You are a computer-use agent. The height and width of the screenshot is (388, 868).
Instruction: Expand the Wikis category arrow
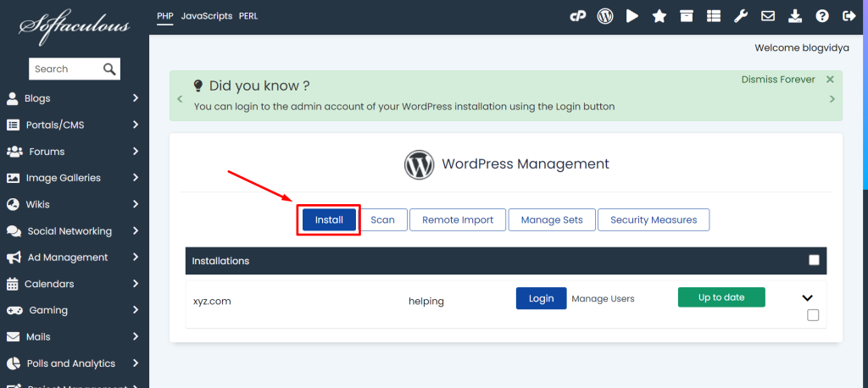point(136,204)
